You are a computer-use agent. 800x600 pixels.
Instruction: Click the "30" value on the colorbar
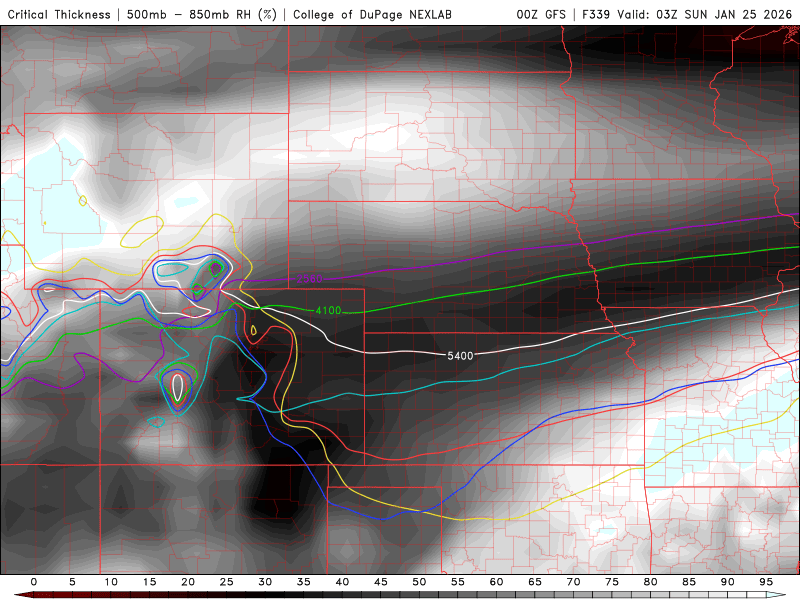click(265, 582)
